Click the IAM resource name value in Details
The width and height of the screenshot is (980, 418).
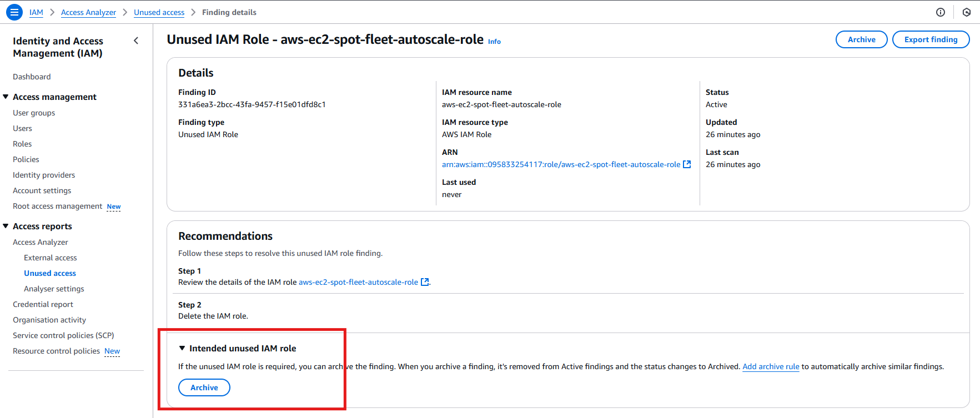point(501,104)
